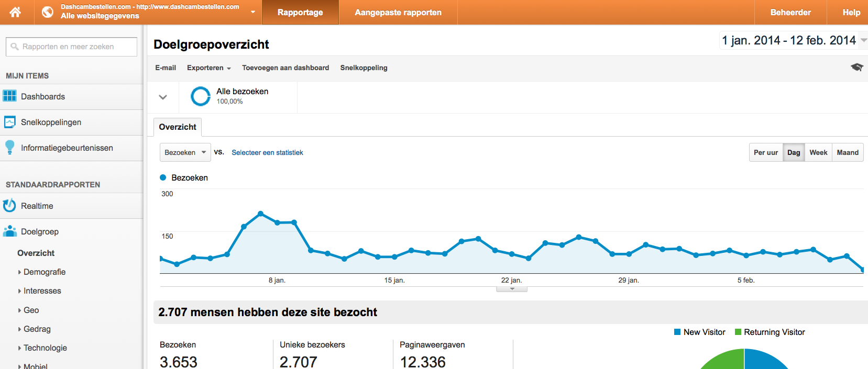This screenshot has width=868, height=369.
Task: Open the Exporteren dropdown
Action: (208, 68)
